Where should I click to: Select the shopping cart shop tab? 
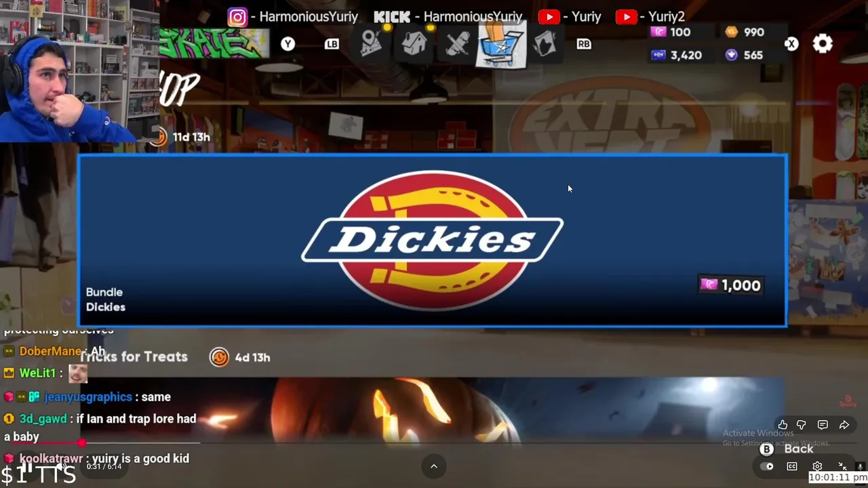point(501,45)
